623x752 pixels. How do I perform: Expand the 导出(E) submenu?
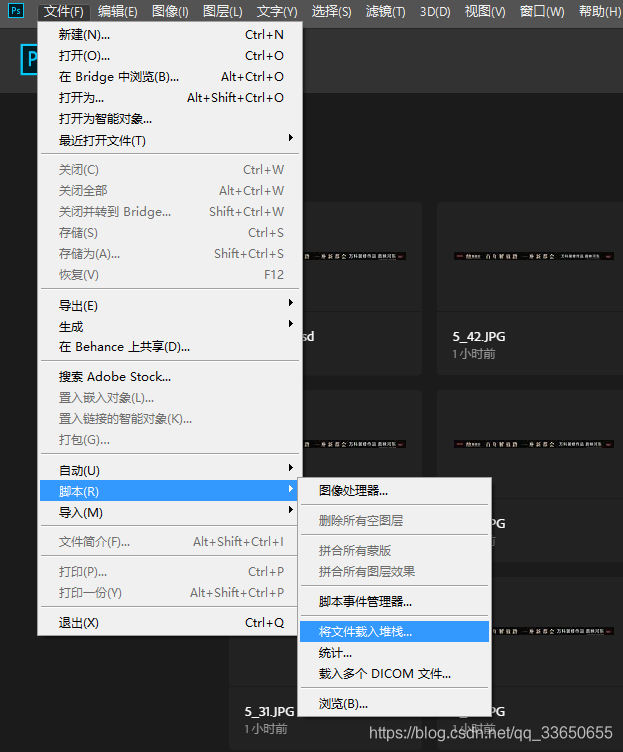(x=170, y=306)
